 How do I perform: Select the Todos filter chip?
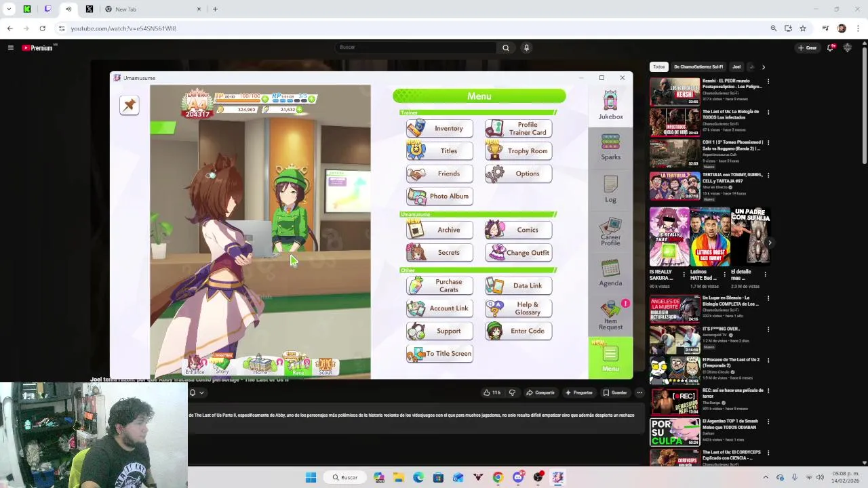659,67
